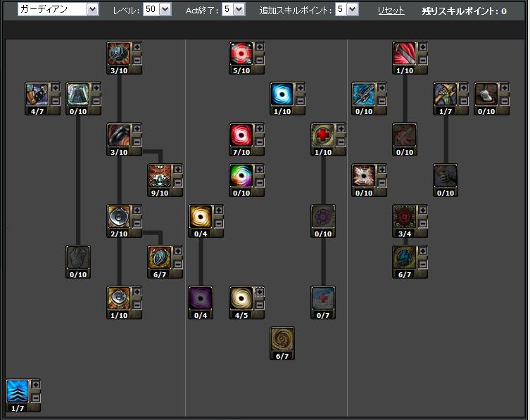This screenshot has width=530, height=420.
Task: Click the リセット reset link
Action: pos(391,11)
